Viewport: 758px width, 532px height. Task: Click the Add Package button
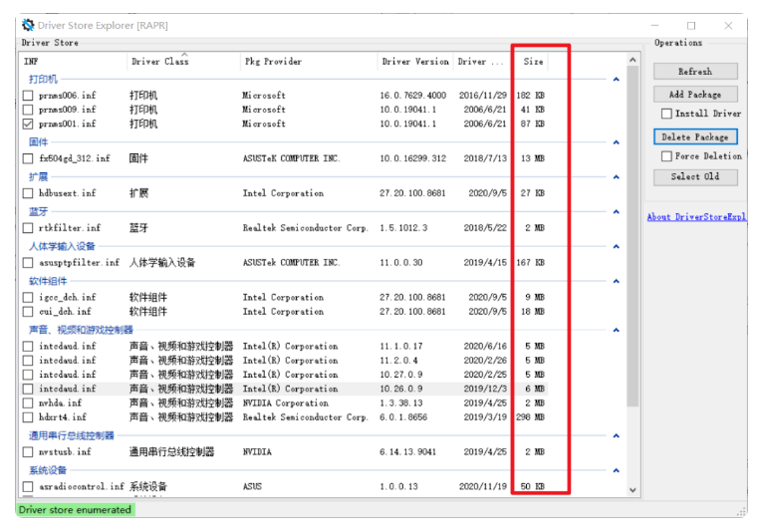(x=695, y=94)
